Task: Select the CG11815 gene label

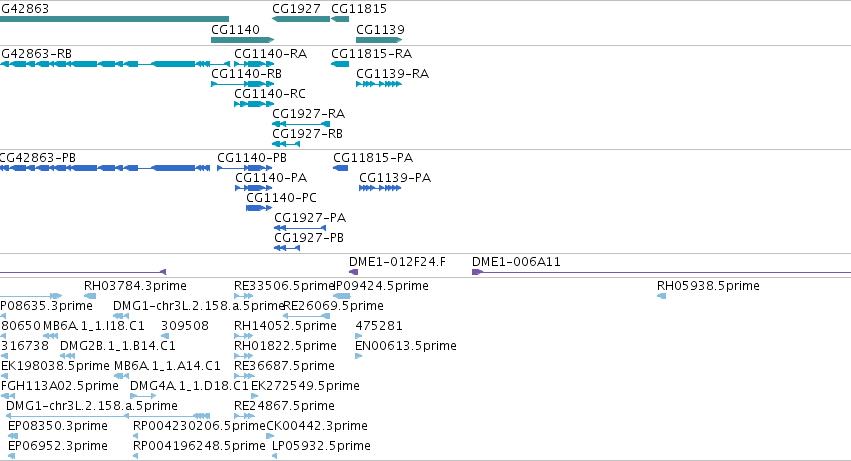Action: pyautogui.click(x=359, y=9)
